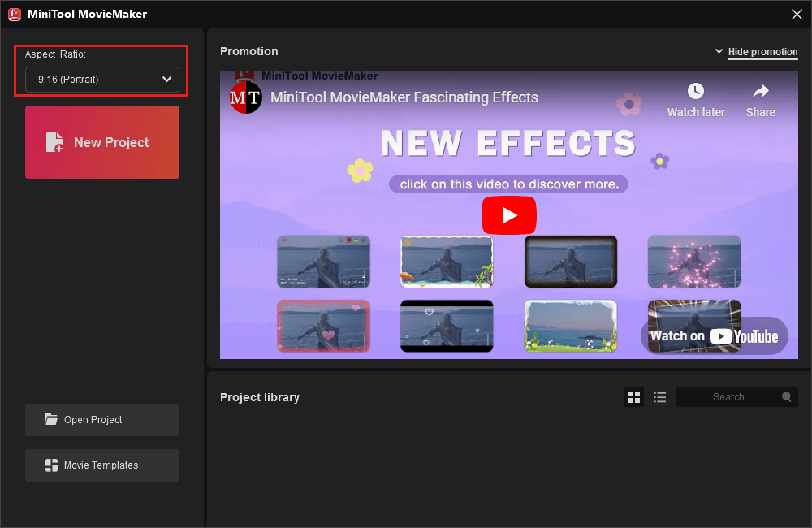The height and width of the screenshot is (528, 812).
Task: Click the Open Project button
Action: 102,420
